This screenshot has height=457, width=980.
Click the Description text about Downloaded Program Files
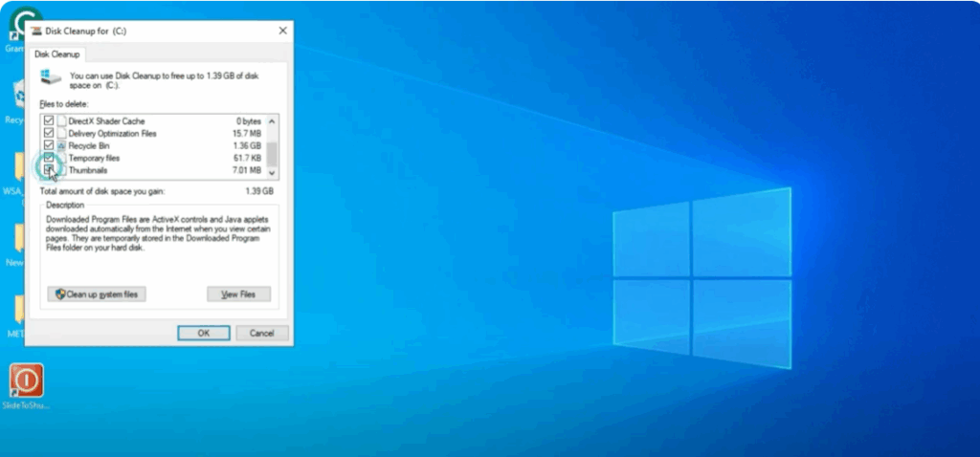pos(158,233)
